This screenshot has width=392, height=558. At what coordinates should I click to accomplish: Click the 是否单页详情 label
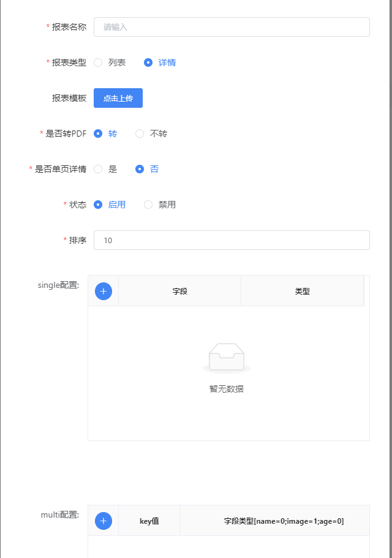click(61, 169)
